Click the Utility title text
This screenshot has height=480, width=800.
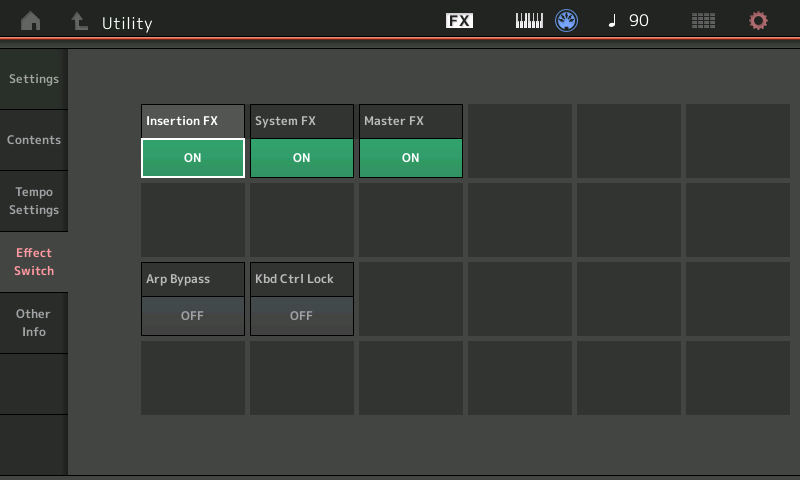coord(127,23)
